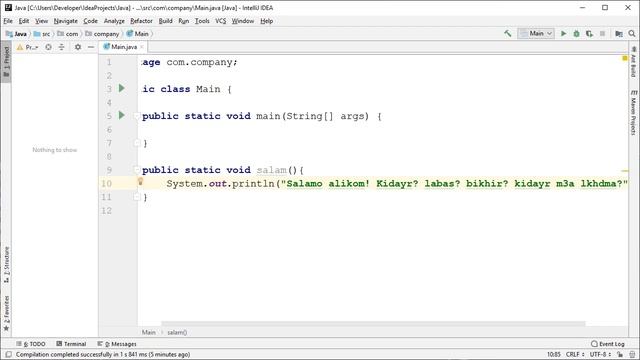The image size is (640, 360).
Task: Open Search Everywhere magnifier icon
Action: pyautogui.click(x=632, y=33)
